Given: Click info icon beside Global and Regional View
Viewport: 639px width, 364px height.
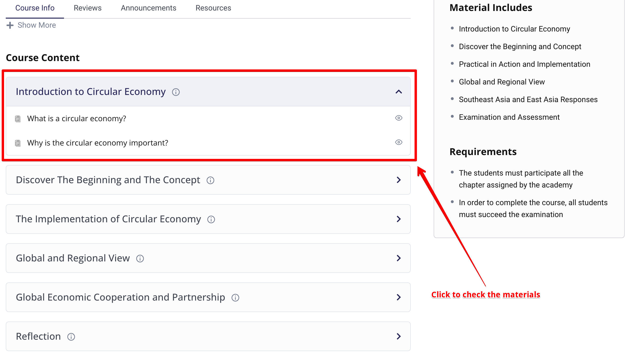Looking at the screenshot, I should coord(140,259).
